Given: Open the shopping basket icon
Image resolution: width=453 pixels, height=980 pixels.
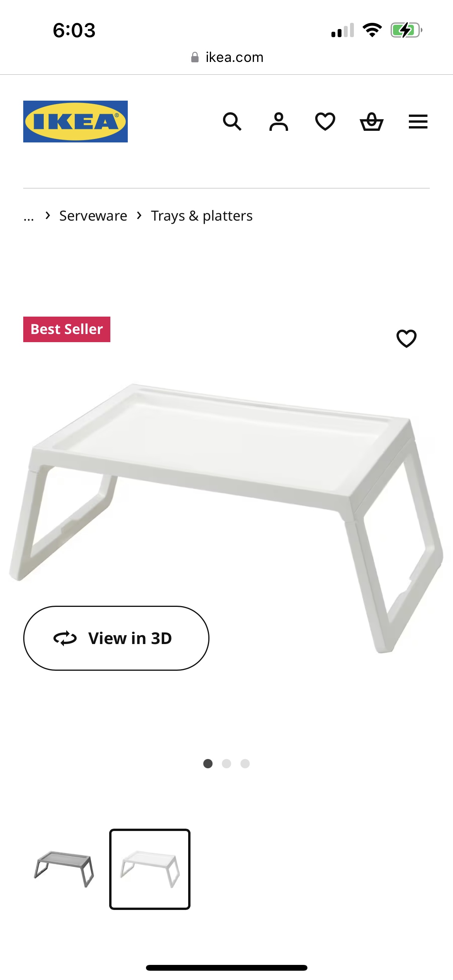Looking at the screenshot, I should pyautogui.click(x=372, y=122).
